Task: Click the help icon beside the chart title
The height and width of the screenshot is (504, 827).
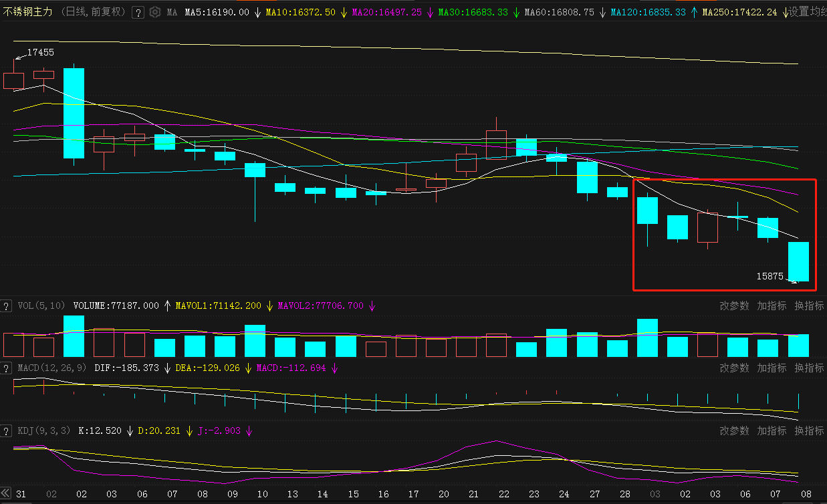Action: pos(138,12)
